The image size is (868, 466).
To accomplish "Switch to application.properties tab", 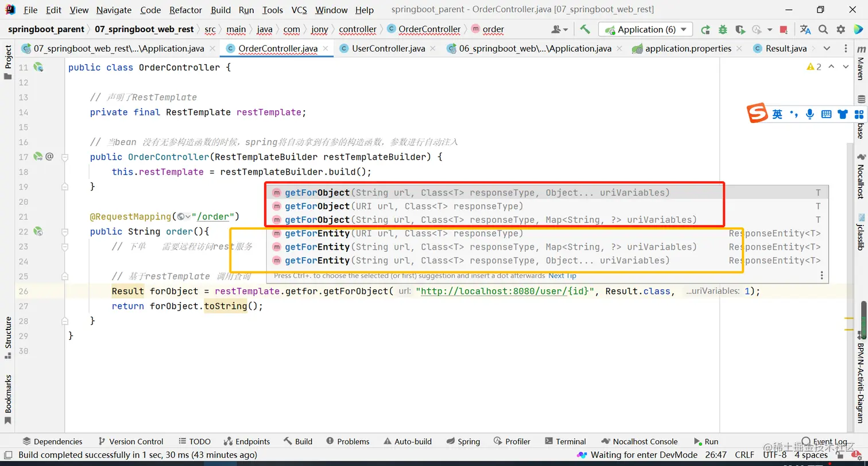I will (688, 48).
